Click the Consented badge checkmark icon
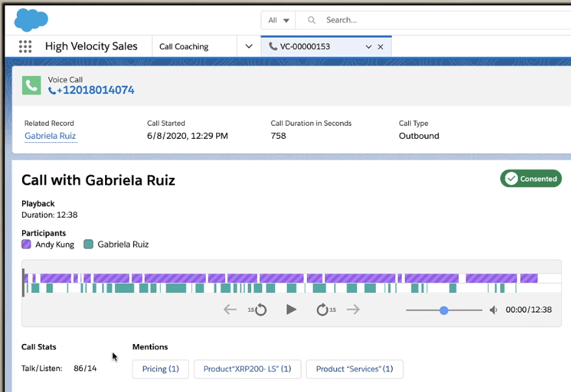Viewport: 571px width, 392px height. (x=511, y=178)
